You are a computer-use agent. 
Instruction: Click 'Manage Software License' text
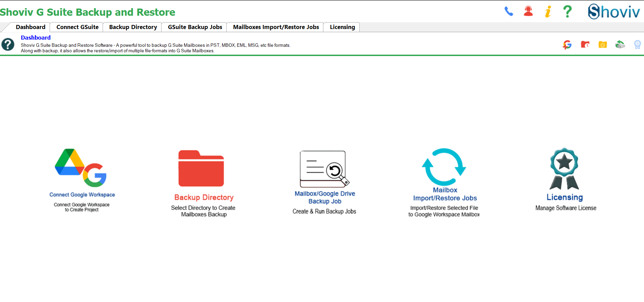point(566,208)
